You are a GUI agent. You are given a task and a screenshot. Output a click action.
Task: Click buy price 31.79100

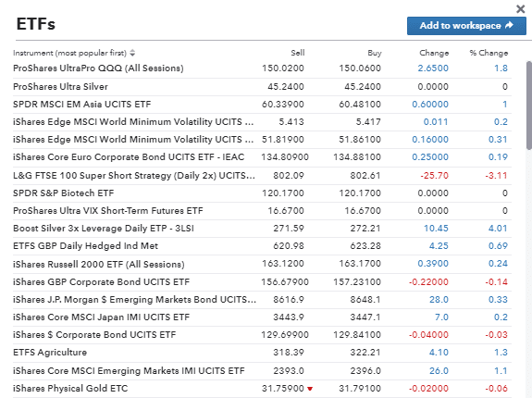coord(360,389)
